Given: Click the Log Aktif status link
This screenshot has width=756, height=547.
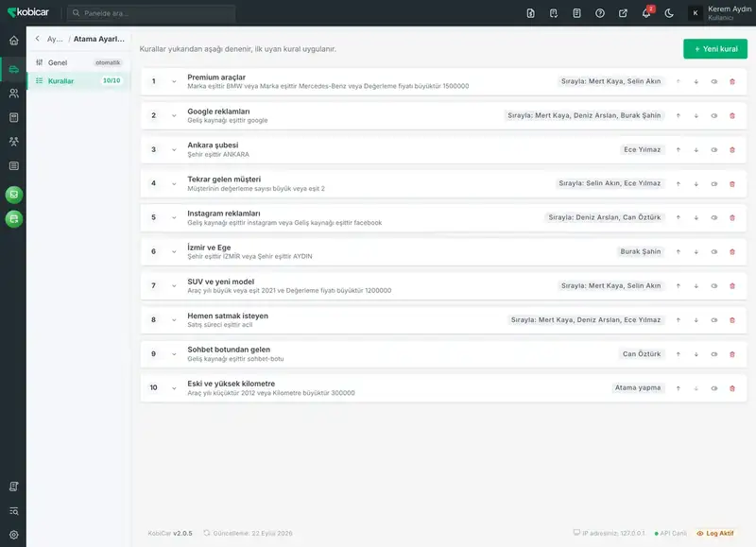Looking at the screenshot, I should (x=715, y=533).
